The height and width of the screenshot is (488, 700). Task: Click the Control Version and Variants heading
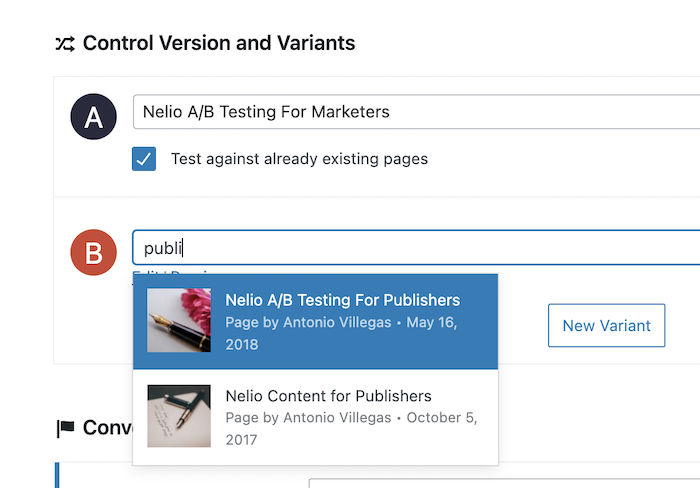click(219, 43)
